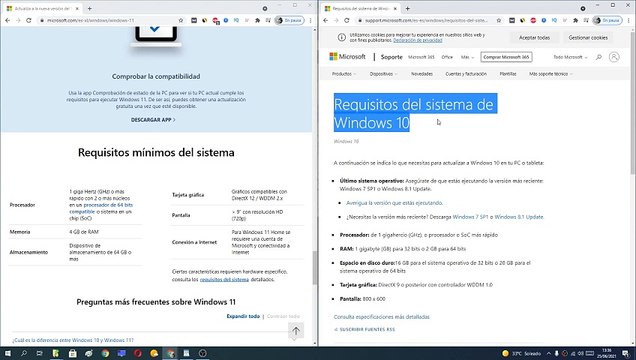Click the taskbar clock and date
The width and height of the screenshot is (636, 360).
point(607,354)
